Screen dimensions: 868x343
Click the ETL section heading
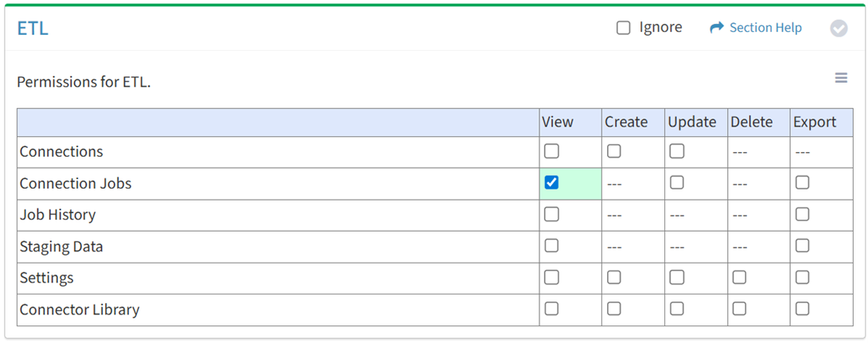[x=33, y=29]
